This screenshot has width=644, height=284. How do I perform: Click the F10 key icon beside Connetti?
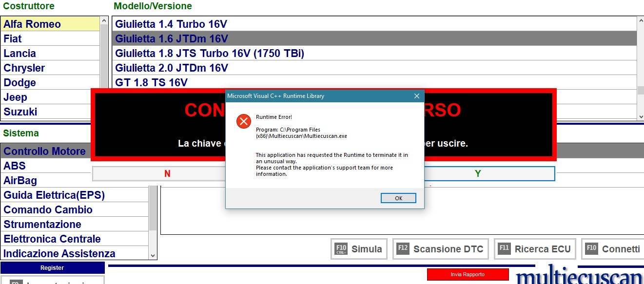[x=591, y=248]
